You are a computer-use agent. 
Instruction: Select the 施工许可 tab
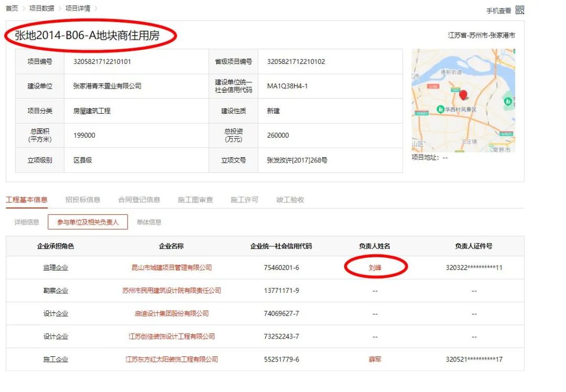pyautogui.click(x=244, y=200)
